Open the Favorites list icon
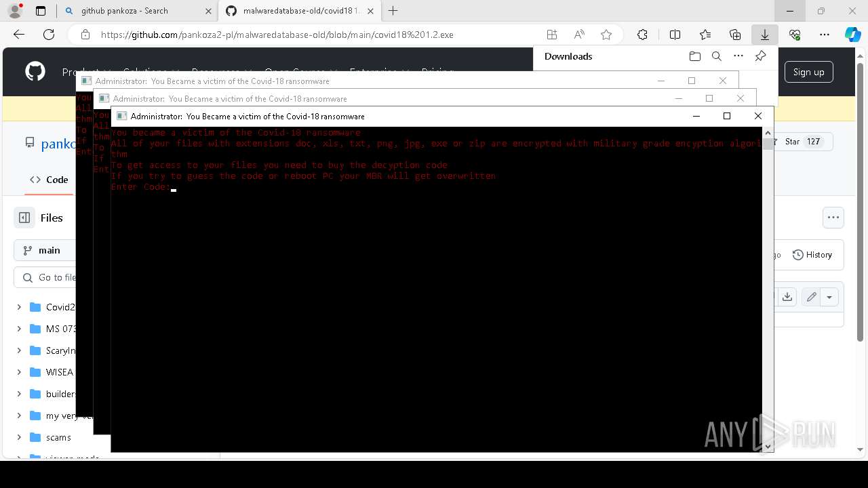Image resolution: width=868 pixels, height=488 pixels. pyautogui.click(x=705, y=35)
